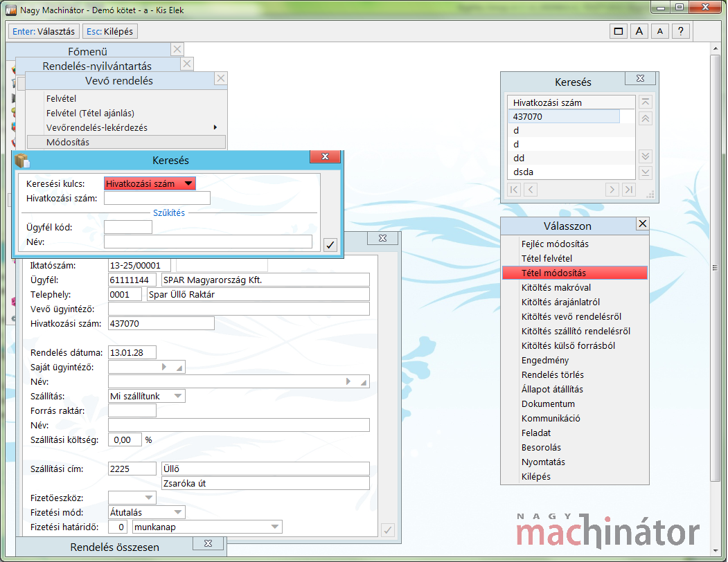This screenshot has width=728, height=562.
Task: Go to next record in Keresés list
Action: pyautogui.click(x=612, y=190)
